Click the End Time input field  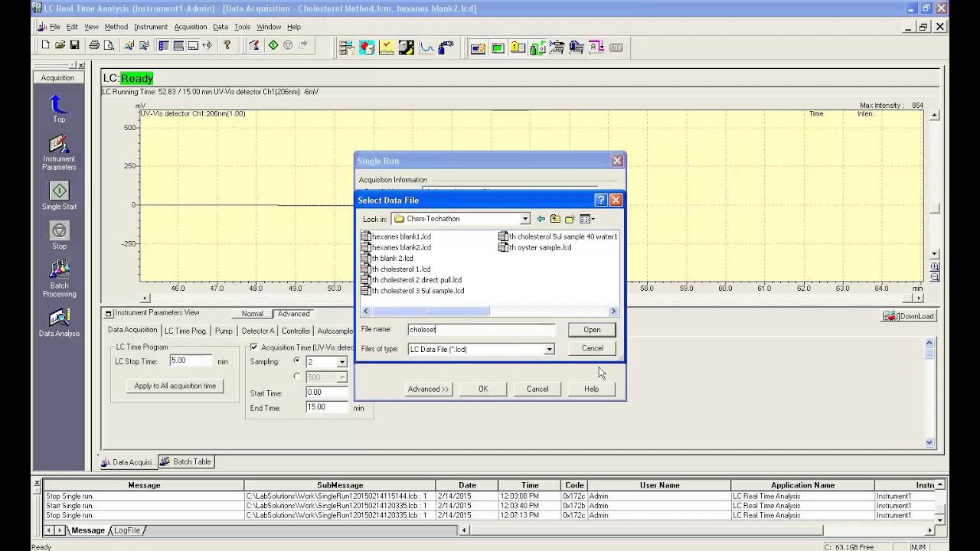(x=328, y=407)
